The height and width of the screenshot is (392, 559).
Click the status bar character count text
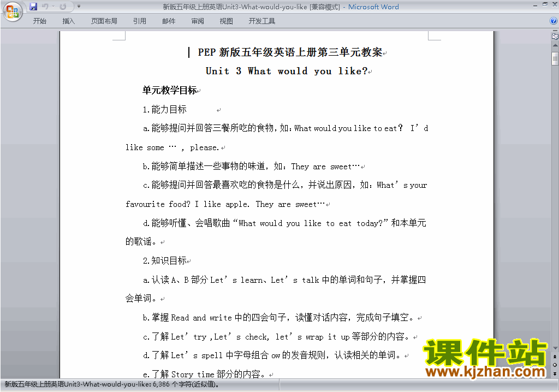[111, 384]
